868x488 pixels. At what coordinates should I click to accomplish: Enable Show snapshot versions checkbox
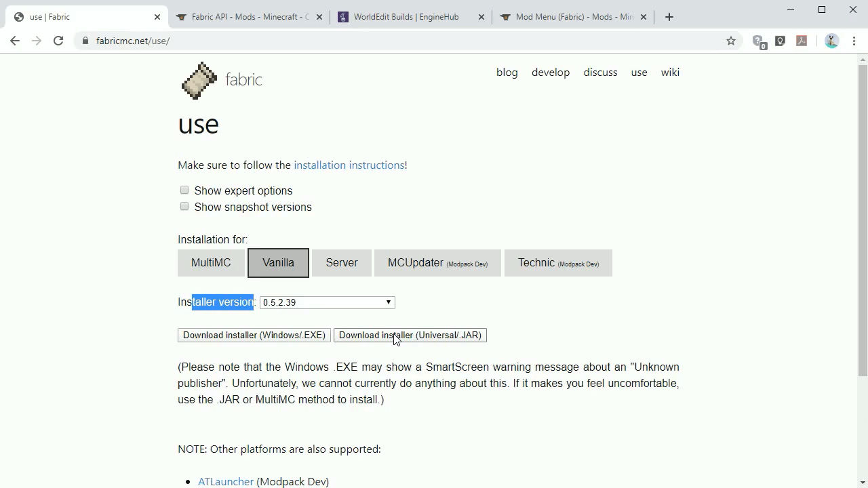(x=184, y=207)
